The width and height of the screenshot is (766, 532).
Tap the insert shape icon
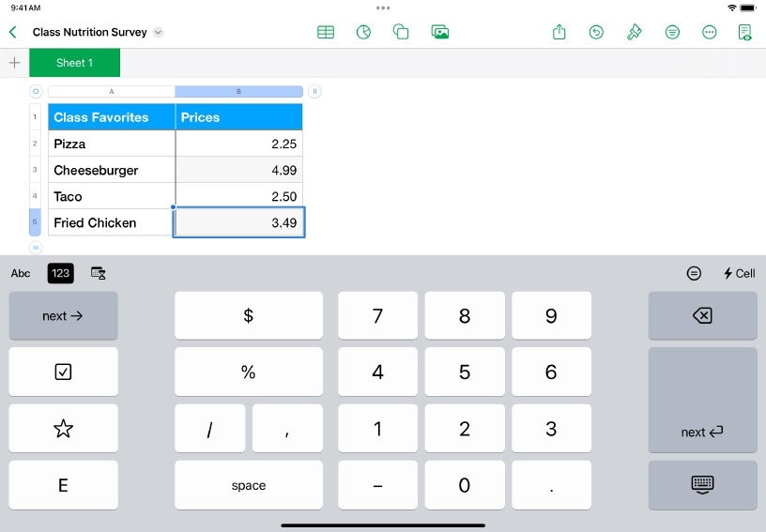401,32
